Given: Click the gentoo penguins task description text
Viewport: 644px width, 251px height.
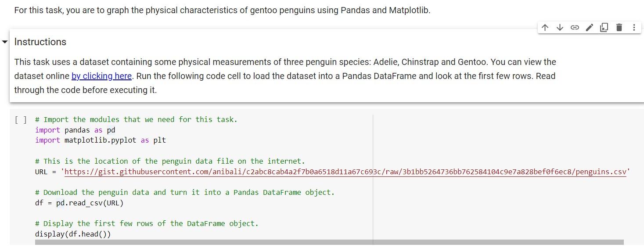Looking at the screenshot, I should 222,10.
